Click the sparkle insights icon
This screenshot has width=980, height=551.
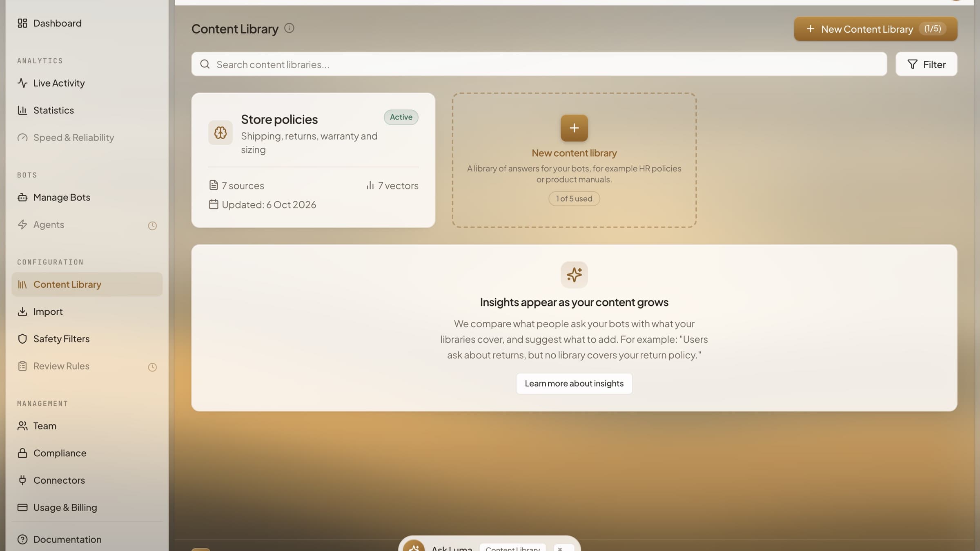(x=574, y=275)
